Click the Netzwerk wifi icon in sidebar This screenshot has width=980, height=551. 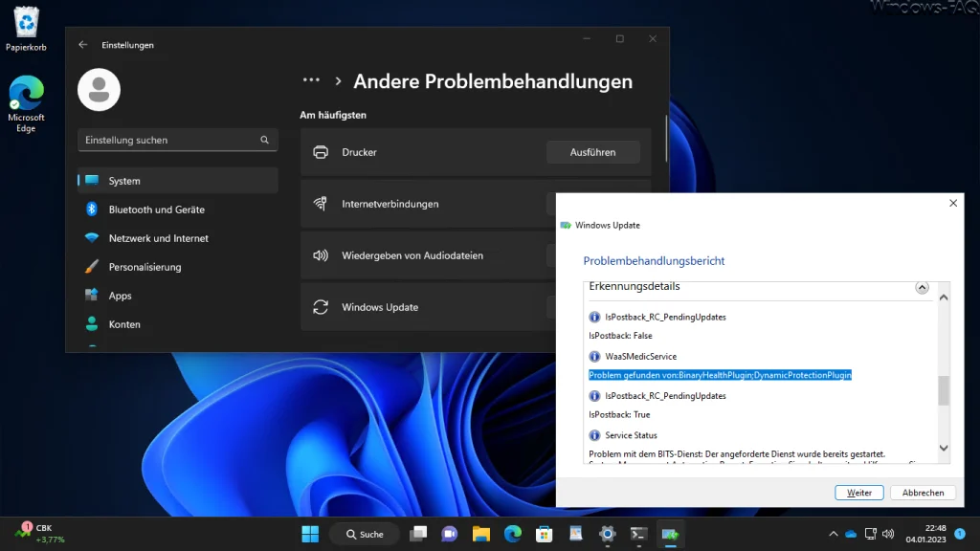point(92,238)
